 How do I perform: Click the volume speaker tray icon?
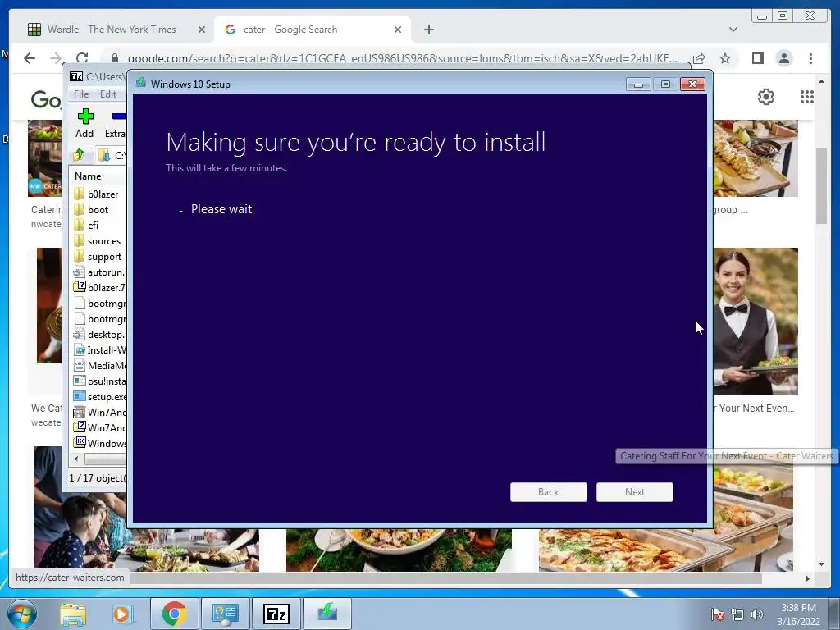[757, 614]
